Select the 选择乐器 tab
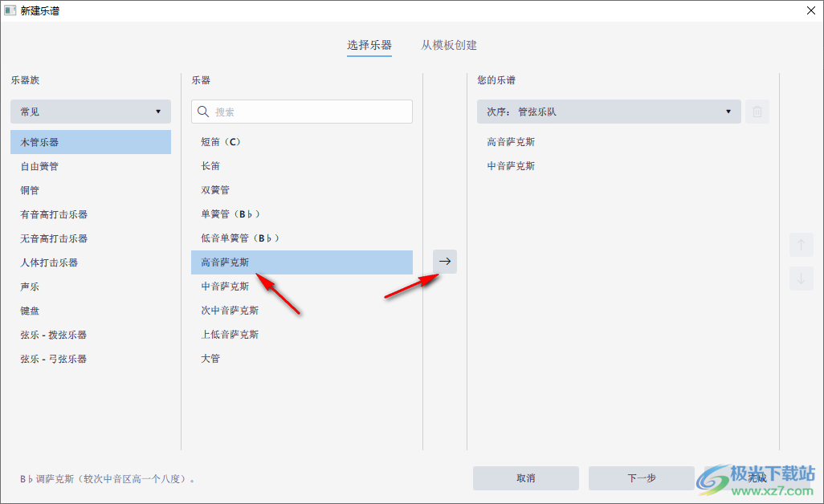 point(369,46)
